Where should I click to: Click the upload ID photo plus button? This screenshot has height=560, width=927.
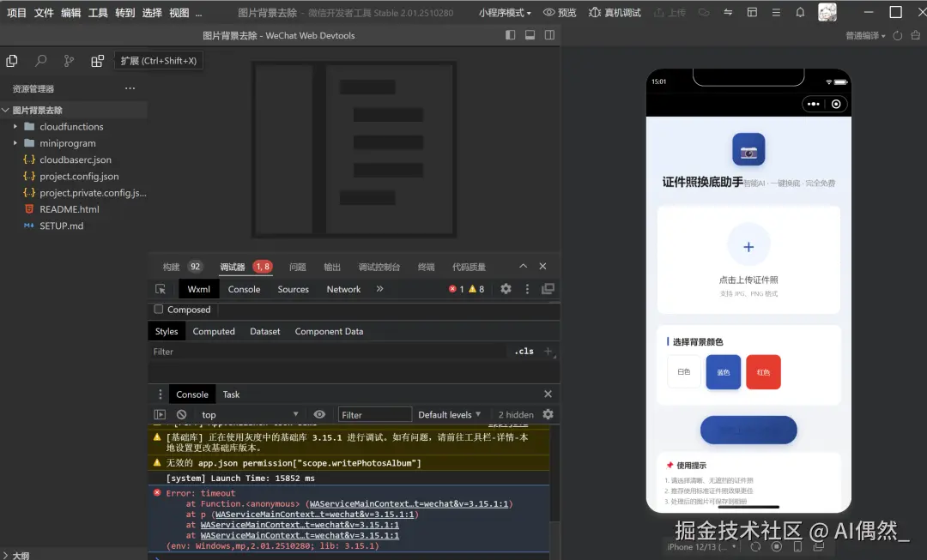pos(748,247)
